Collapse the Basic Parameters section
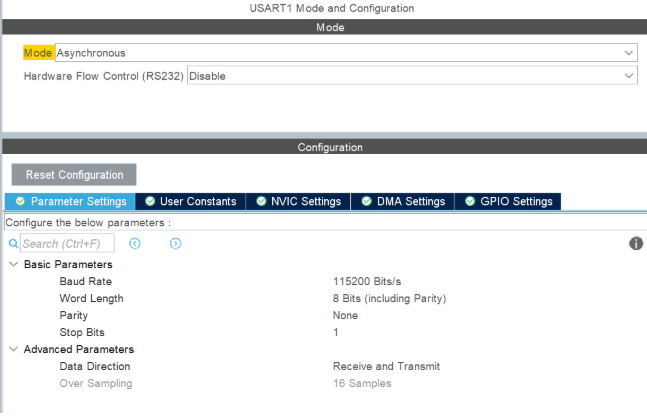Screen dimensions: 647x419 point(14,264)
